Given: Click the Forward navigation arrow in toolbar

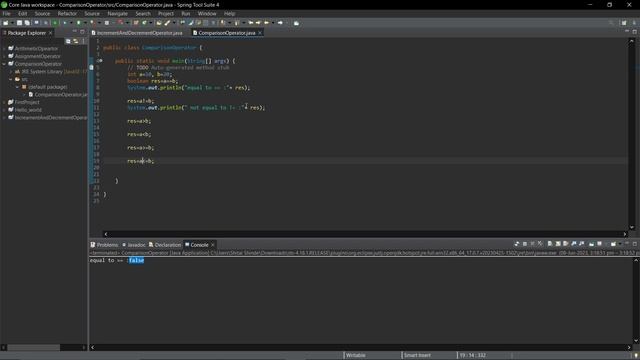Looking at the screenshot, I should coord(280,23).
